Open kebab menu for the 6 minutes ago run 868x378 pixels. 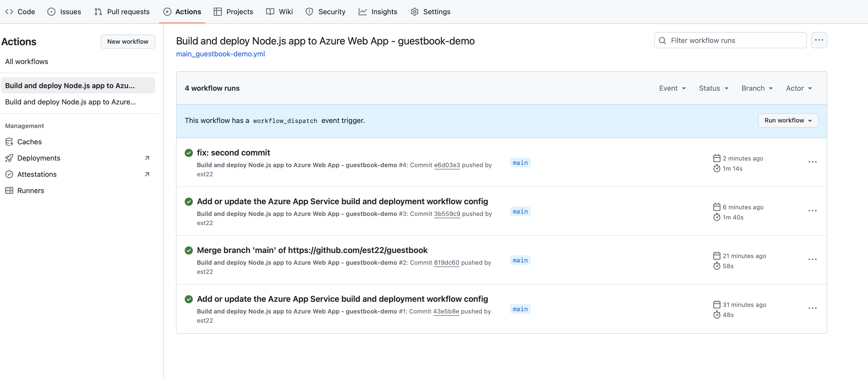tap(812, 211)
